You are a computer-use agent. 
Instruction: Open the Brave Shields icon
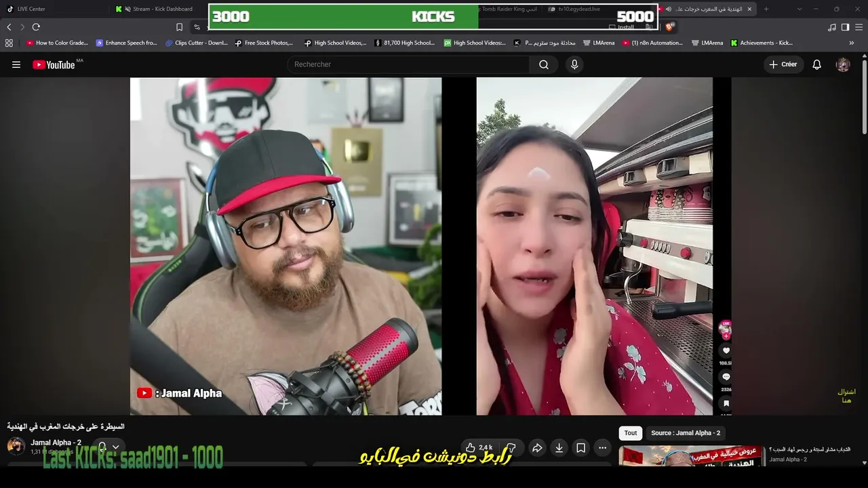[x=670, y=27]
